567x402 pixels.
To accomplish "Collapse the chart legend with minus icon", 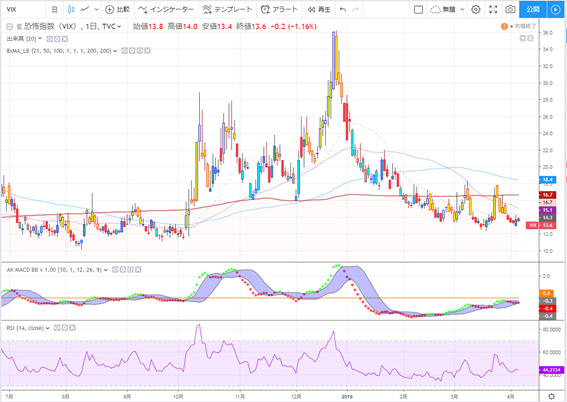I will tap(9, 26).
